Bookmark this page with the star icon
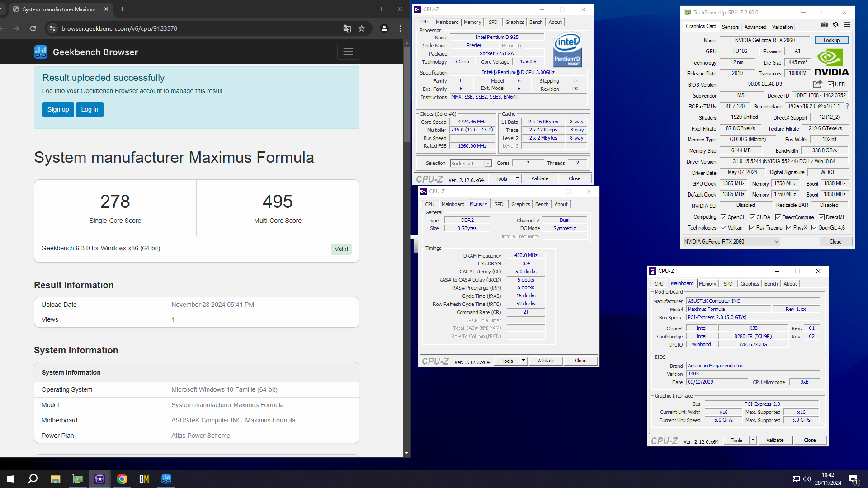This screenshot has height=488, width=868. (x=362, y=28)
